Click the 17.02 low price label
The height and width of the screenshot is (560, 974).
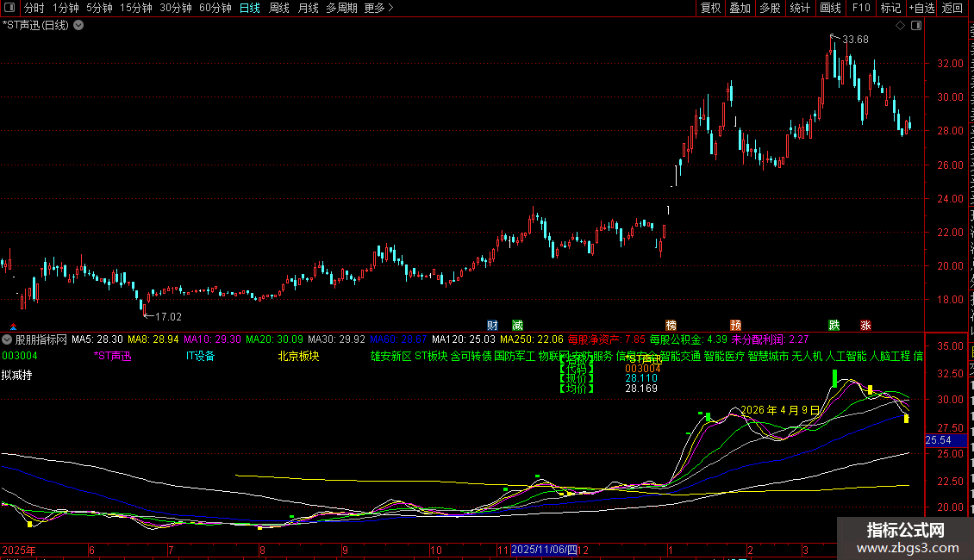pyautogui.click(x=168, y=317)
